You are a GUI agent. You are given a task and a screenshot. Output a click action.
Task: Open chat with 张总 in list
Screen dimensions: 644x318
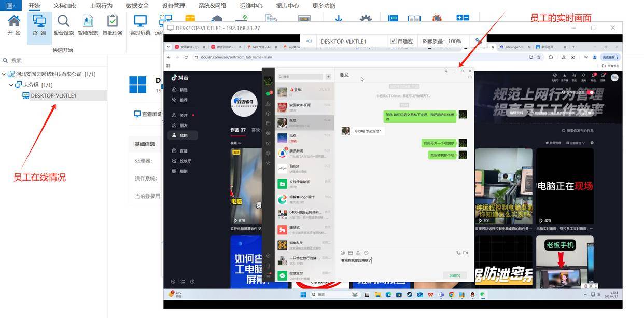(305, 123)
